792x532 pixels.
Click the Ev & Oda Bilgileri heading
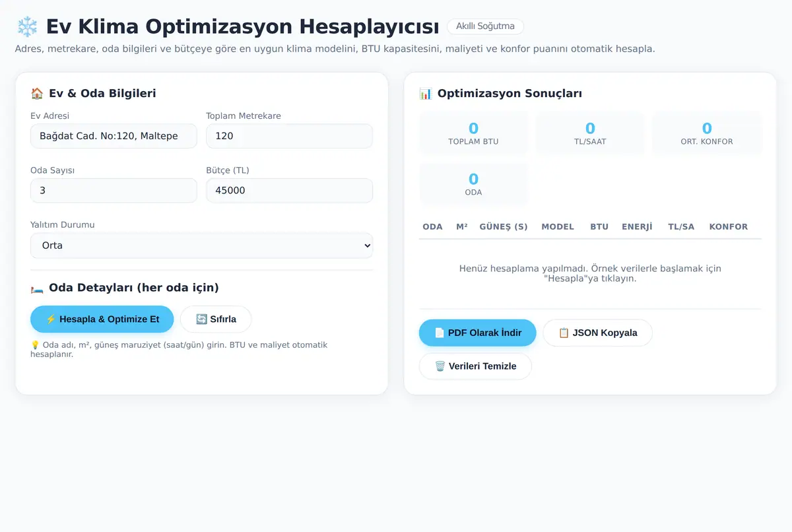click(102, 93)
